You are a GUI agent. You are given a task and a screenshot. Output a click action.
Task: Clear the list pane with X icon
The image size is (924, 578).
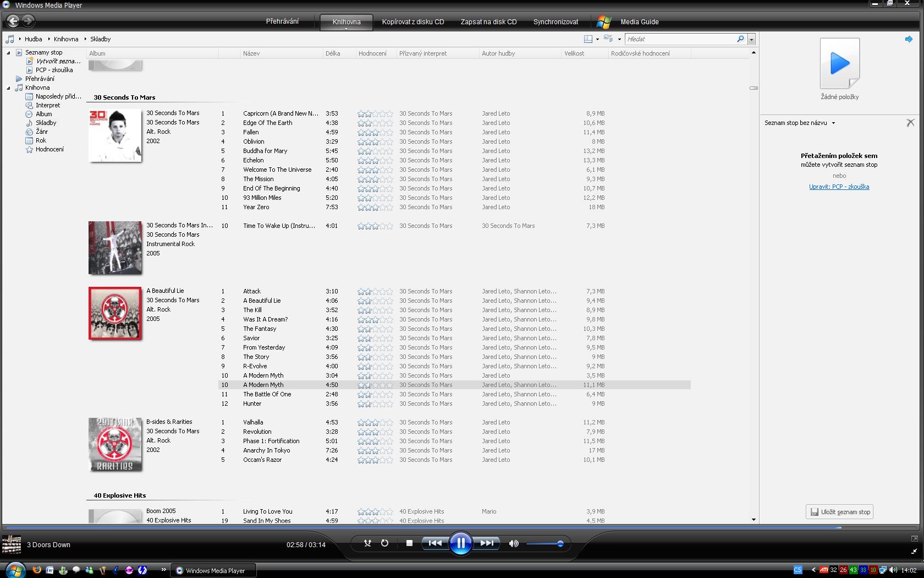(x=910, y=123)
